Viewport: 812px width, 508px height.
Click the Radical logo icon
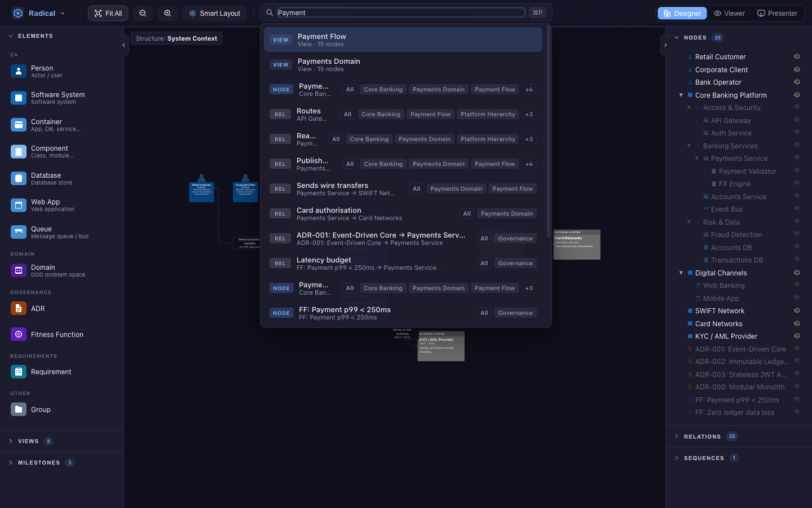click(x=18, y=13)
